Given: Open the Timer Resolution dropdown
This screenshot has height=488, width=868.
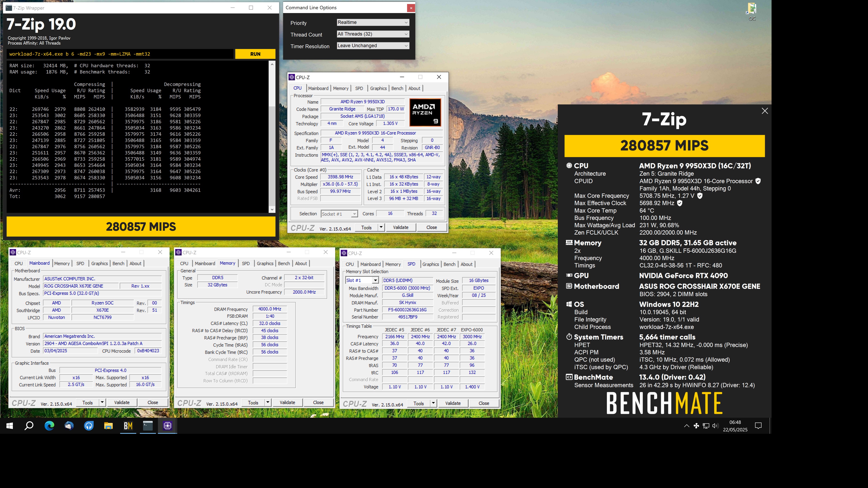Looking at the screenshot, I should pos(373,46).
